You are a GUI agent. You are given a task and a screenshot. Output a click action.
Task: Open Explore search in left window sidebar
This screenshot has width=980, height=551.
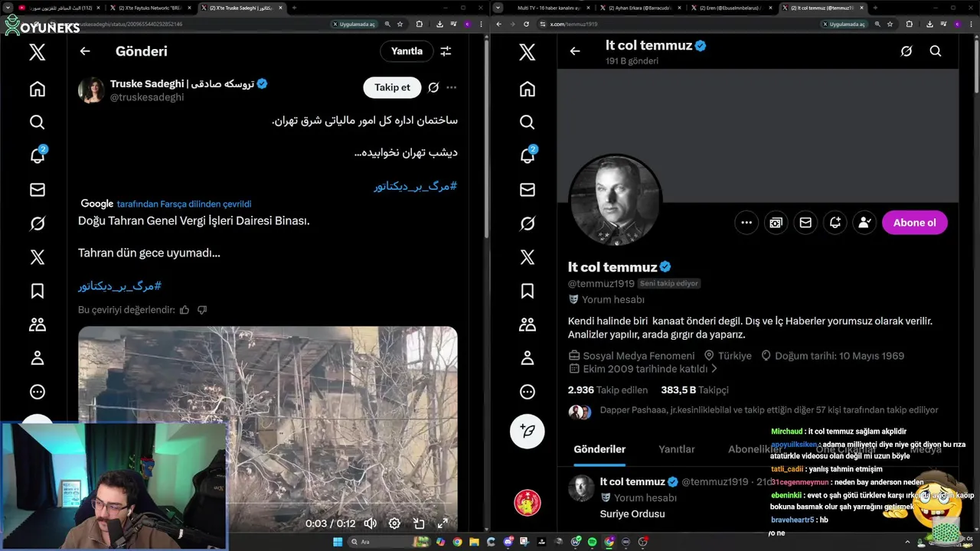[37, 122]
